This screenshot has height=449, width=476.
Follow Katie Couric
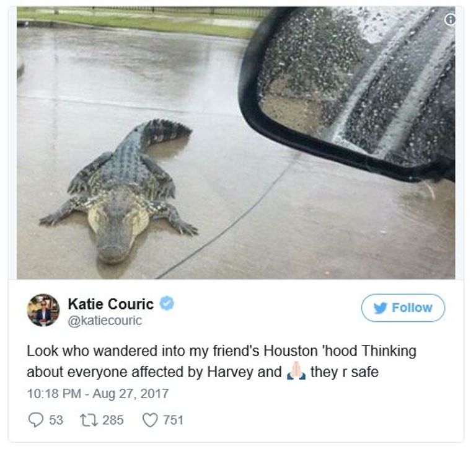click(x=403, y=308)
